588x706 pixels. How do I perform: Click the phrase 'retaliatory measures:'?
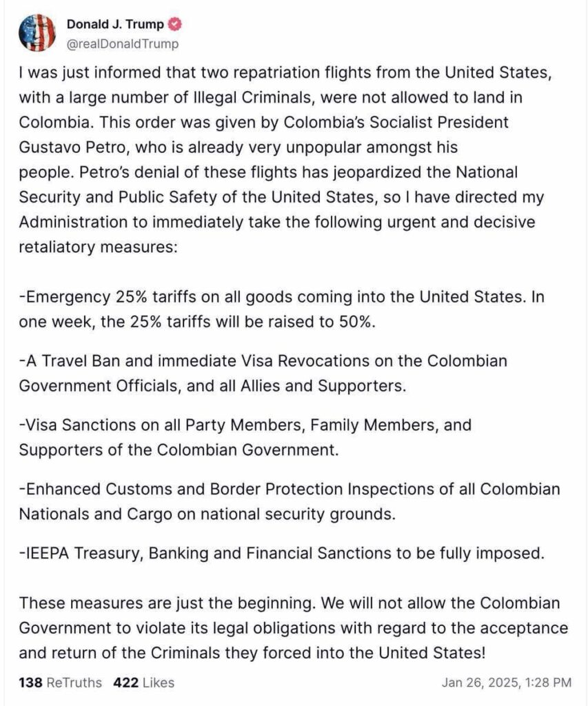[98, 248]
